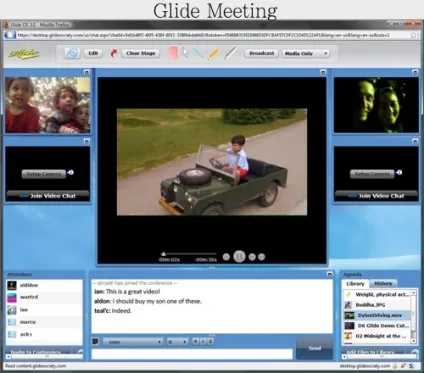Open the Media Only dropdown
This screenshot has width=424, height=373.
306,53
